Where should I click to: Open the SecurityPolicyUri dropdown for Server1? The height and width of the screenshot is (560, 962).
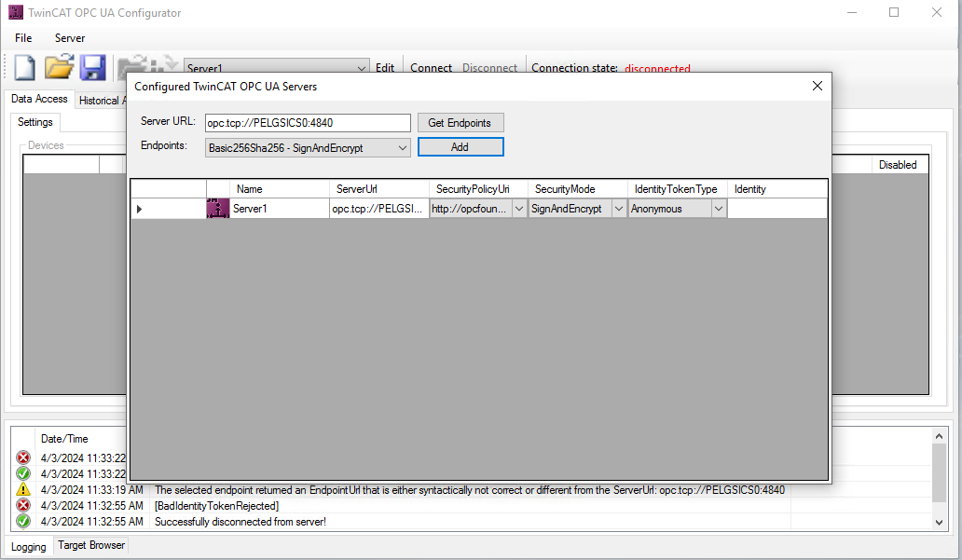click(x=518, y=209)
